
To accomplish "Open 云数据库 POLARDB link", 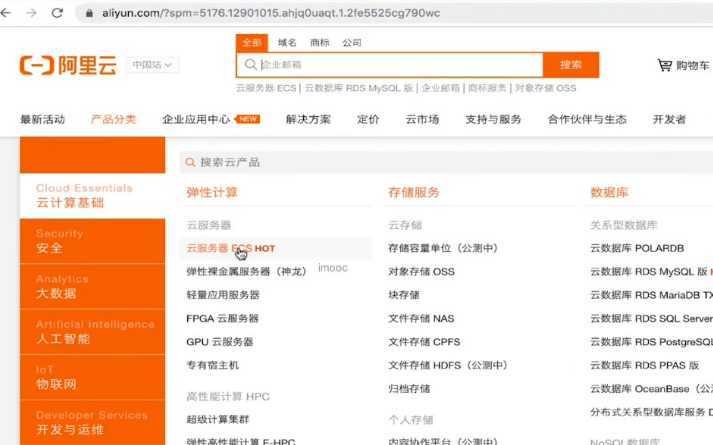I will (x=637, y=248).
